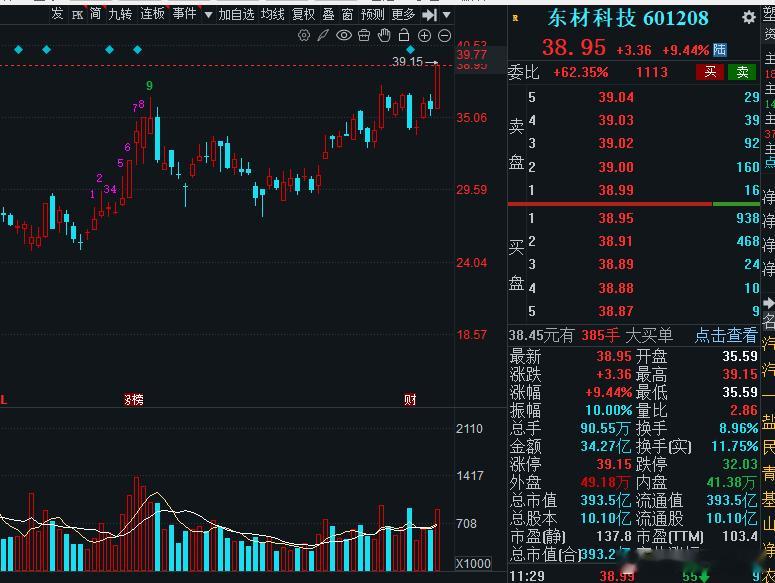
Task: Toggle the chart lock icon
Action: [404, 35]
